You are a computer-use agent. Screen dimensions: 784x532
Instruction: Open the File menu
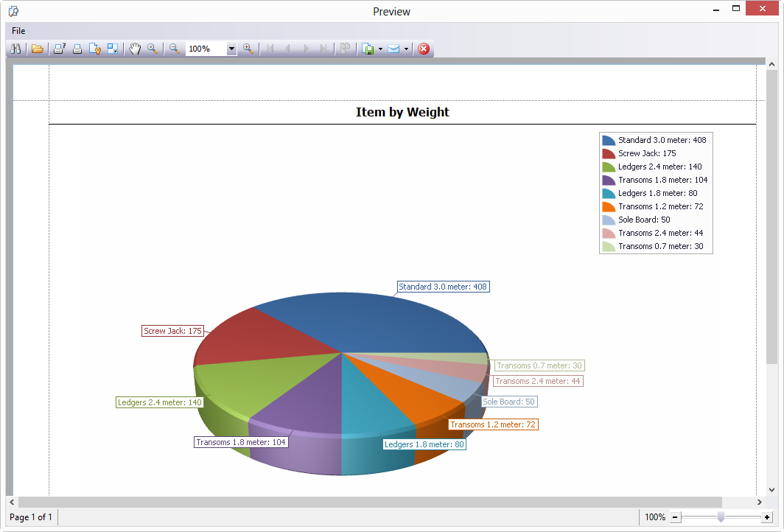(x=18, y=31)
